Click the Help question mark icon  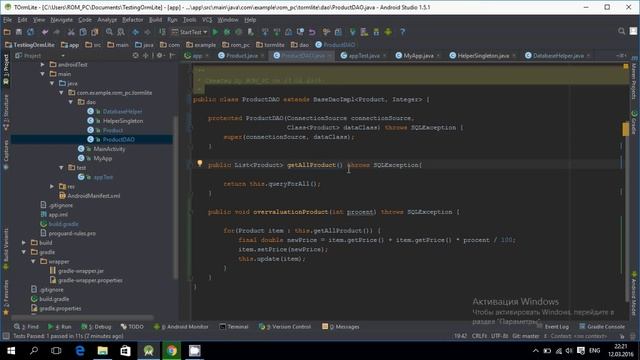[402, 32]
